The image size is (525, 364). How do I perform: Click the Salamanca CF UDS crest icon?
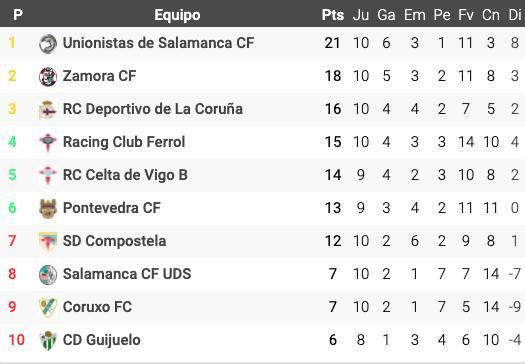(x=48, y=275)
